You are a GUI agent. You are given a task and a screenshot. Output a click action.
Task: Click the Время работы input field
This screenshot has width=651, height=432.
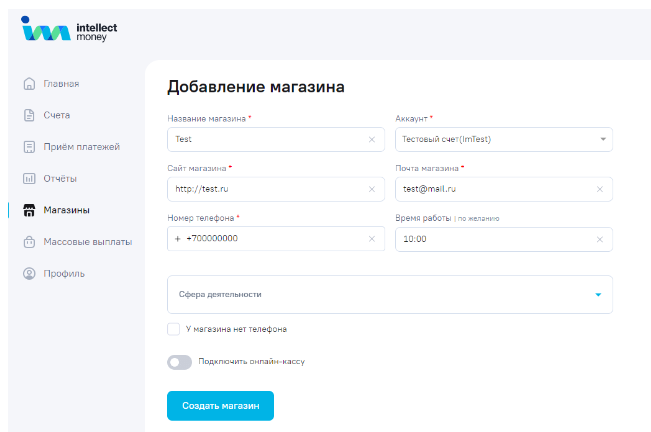(495, 239)
